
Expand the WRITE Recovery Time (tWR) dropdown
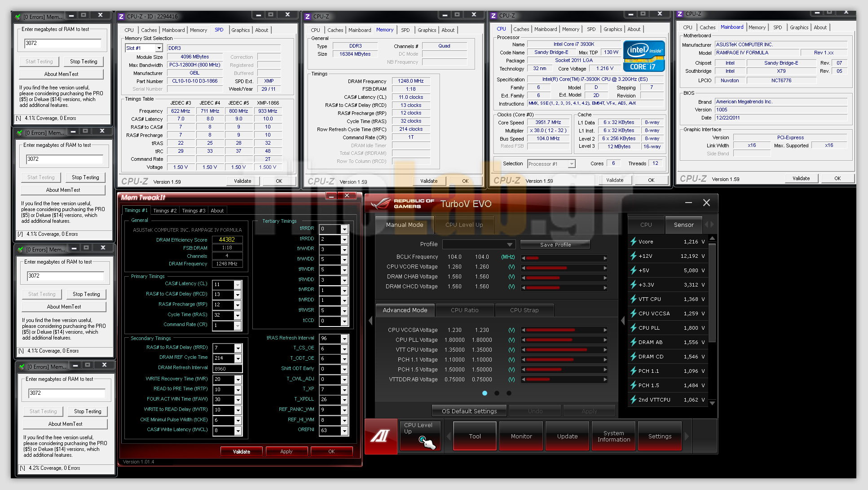[238, 380]
